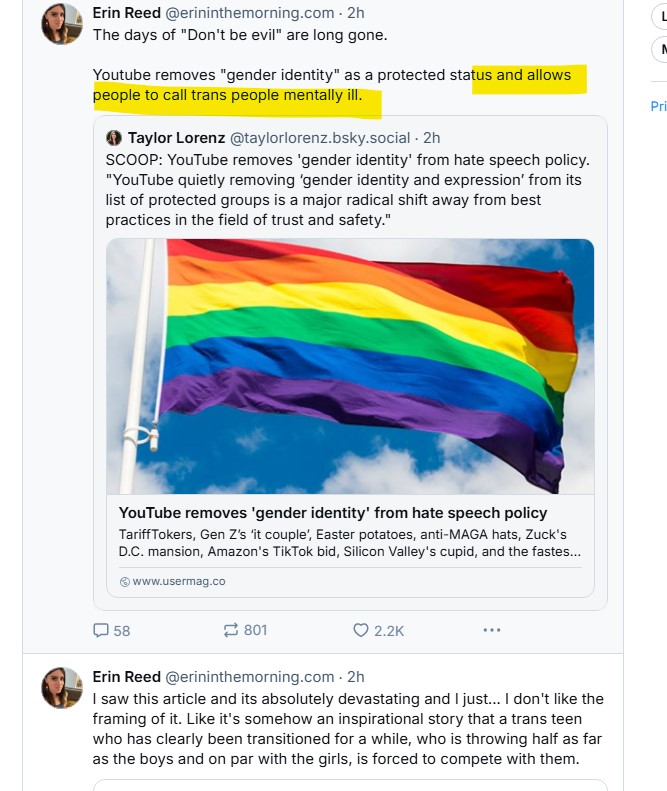Click the @taylorlorenz.bsky.social handle
Viewport: 667px width, 791px height.
point(320,138)
